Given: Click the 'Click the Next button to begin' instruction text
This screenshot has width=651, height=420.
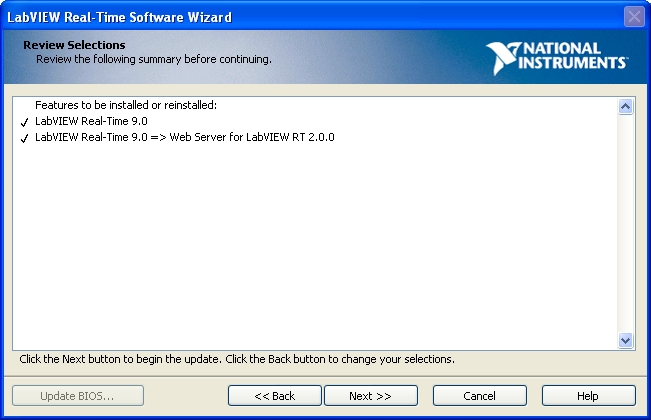Looking at the screenshot, I should pyautogui.click(x=237, y=359).
